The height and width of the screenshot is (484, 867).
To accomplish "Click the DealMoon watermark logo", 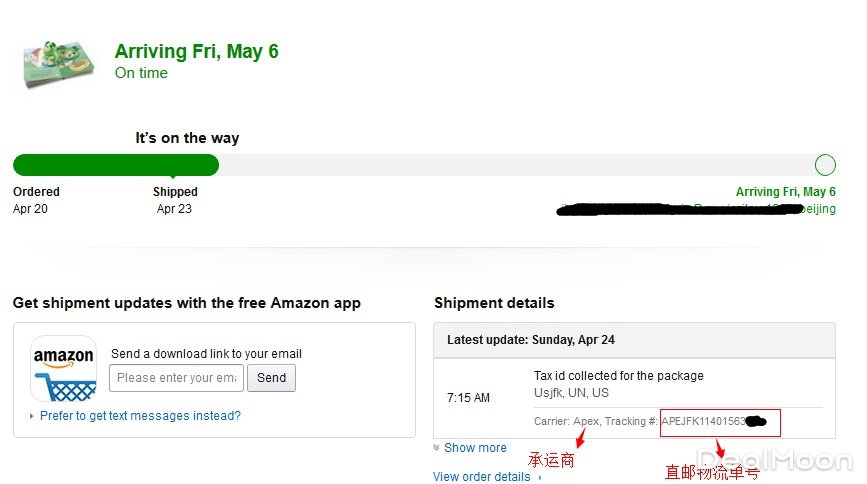I will tap(775, 461).
